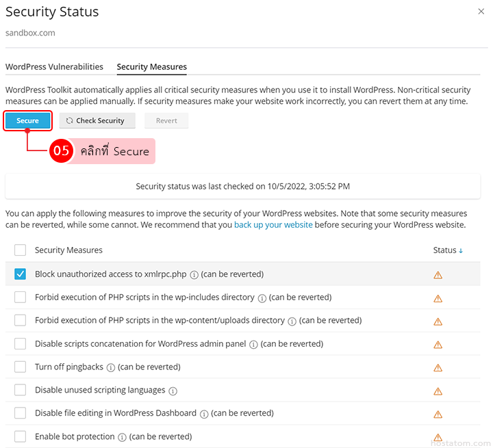Viewport: 493px width, 448px height.
Task: Click warning icon in the Turn off pingbacks row
Action: 438,367
